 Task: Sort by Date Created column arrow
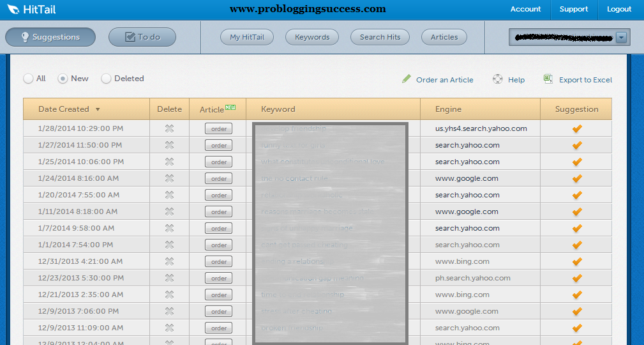(x=98, y=109)
